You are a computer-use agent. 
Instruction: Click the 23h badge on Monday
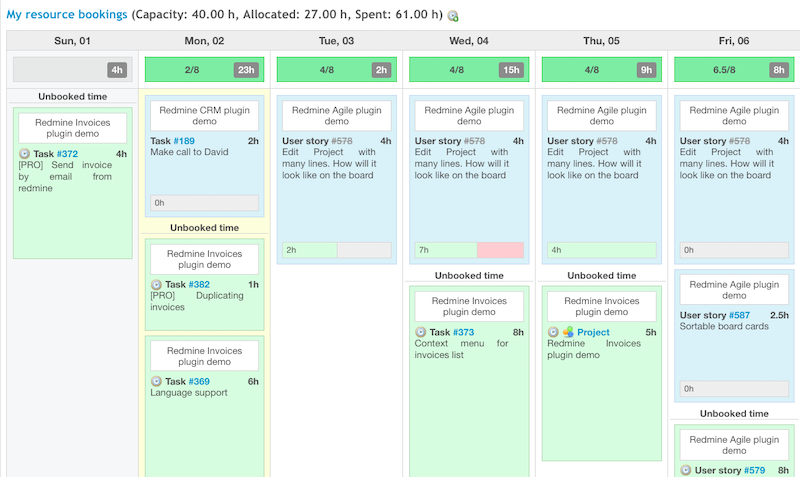coord(246,70)
